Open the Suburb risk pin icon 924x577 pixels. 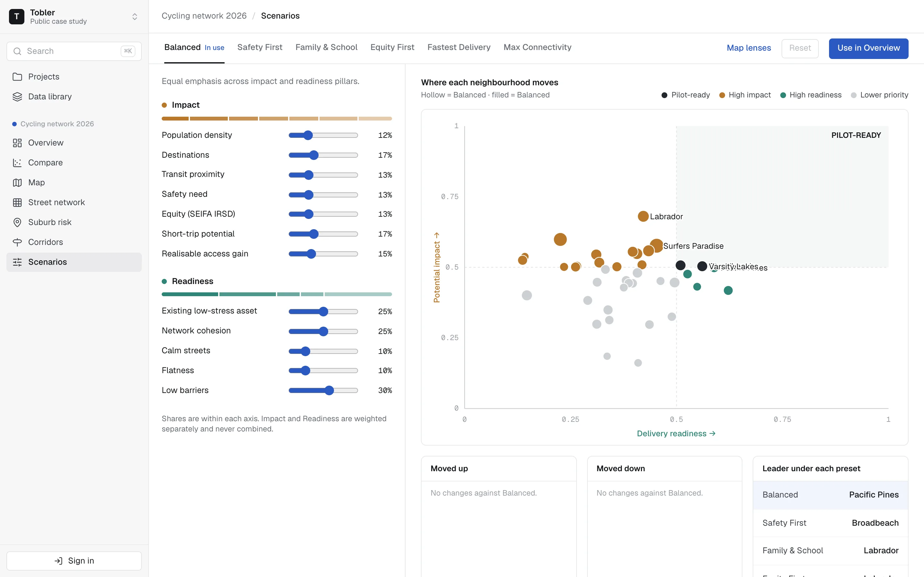17,222
